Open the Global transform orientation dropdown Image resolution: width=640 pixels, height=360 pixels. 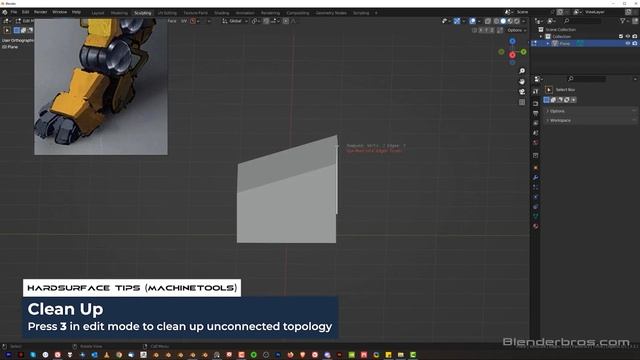(x=235, y=21)
